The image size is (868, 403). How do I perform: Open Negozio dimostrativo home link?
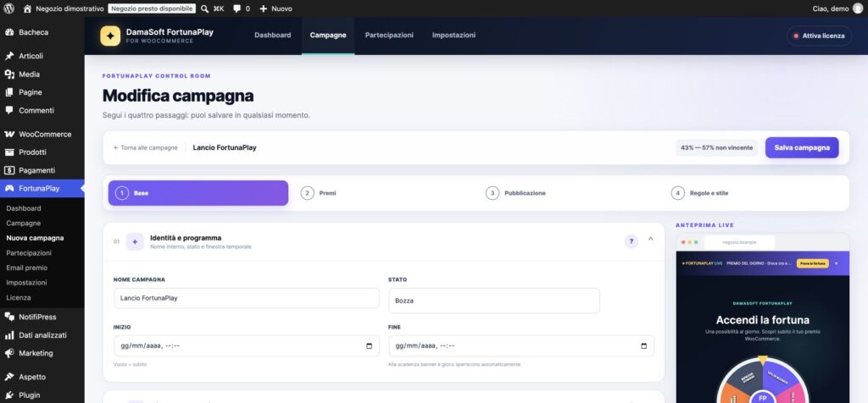64,8
